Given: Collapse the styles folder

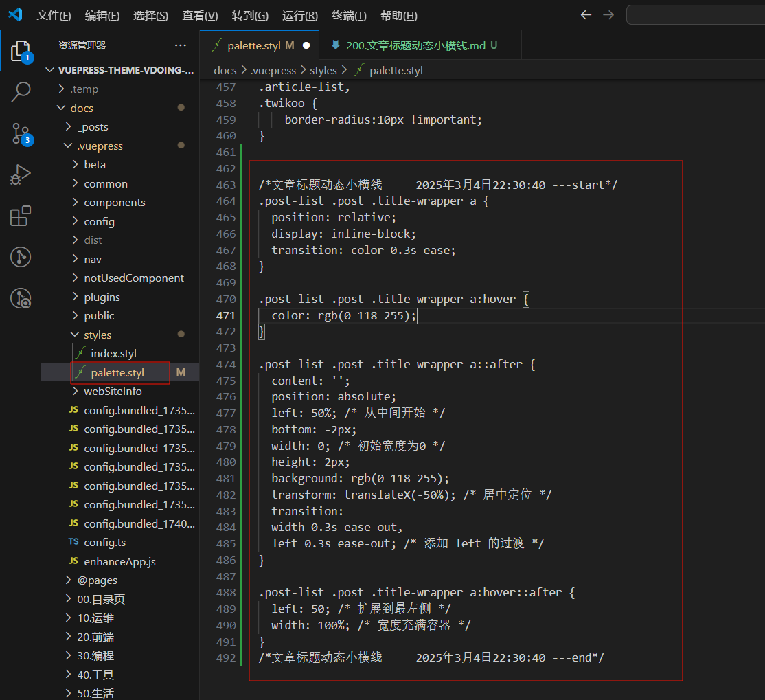Looking at the screenshot, I should pyautogui.click(x=120, y=335).
